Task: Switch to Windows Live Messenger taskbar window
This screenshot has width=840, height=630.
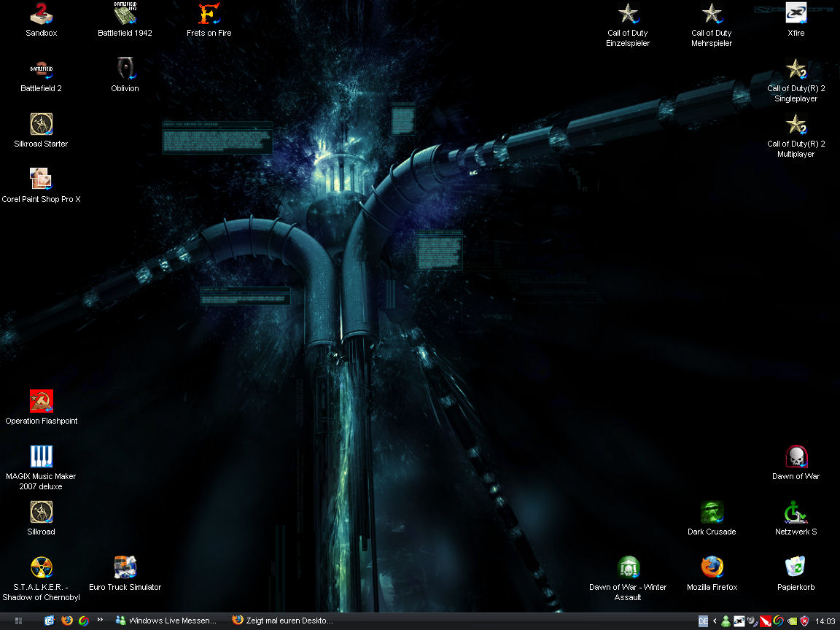Action: (x=166, y=621)
